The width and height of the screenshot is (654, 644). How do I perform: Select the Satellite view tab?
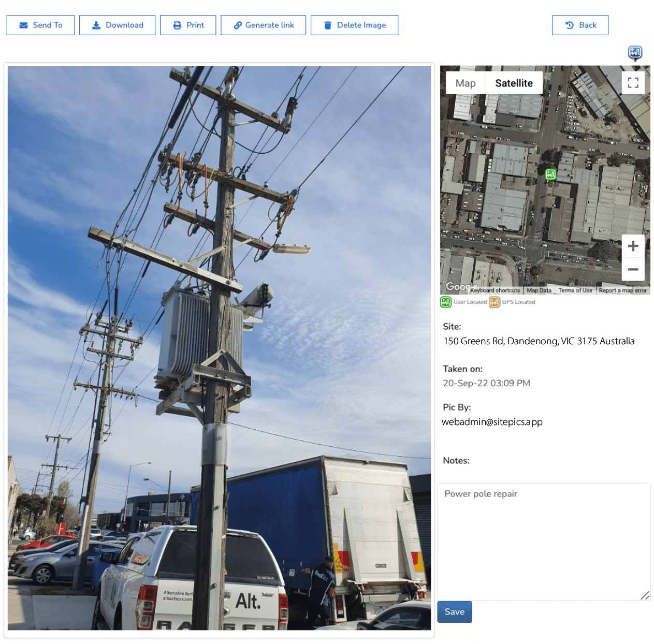[514, 83]
